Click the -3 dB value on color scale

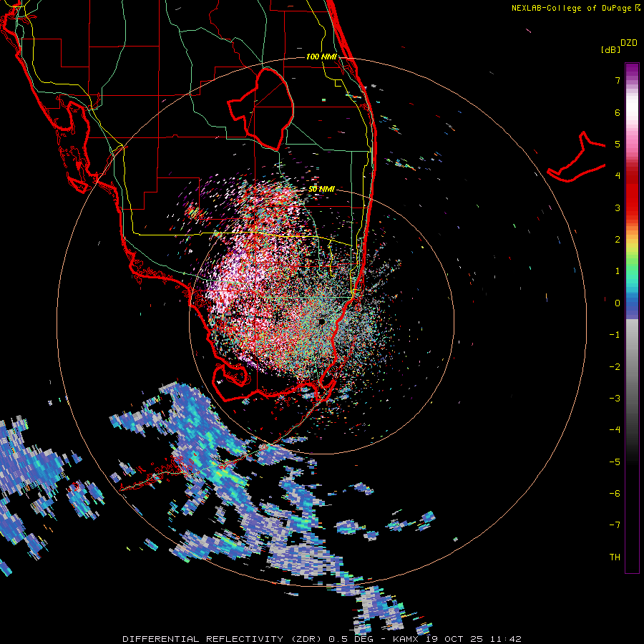(615, 399)
